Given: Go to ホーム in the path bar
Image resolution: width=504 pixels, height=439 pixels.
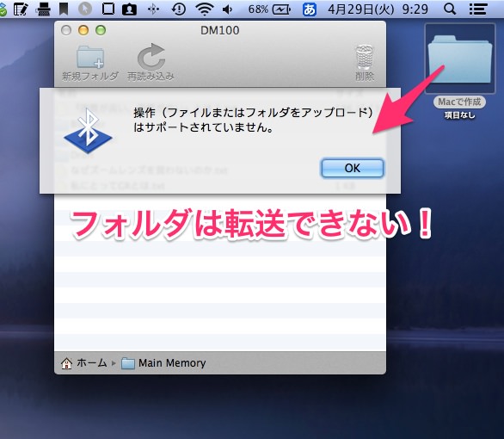Looking at the screenshot, I should pos(84,363).
